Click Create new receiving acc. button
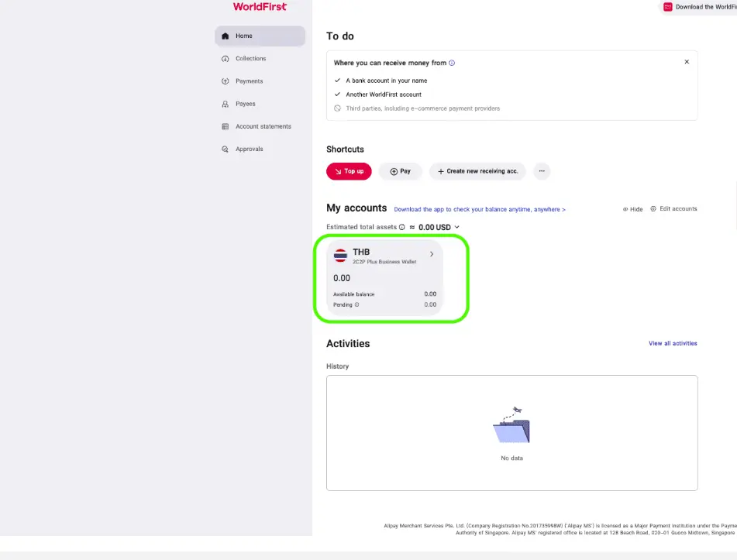Image resolution: width=737 pixels, height=560 pixels. pyautogui.click(x=477, y=171)
